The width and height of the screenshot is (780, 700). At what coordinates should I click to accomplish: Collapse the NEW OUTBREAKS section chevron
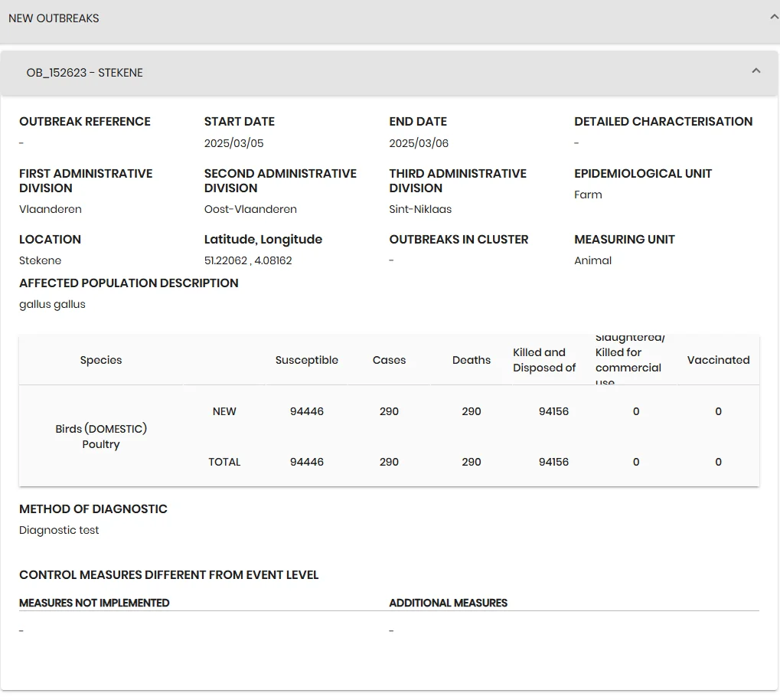(774, 17)
